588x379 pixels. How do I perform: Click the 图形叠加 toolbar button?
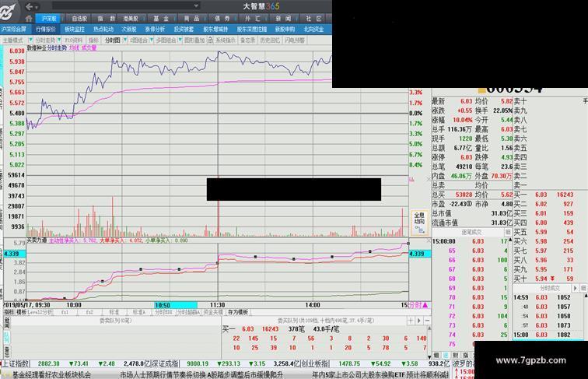point(194,40)
